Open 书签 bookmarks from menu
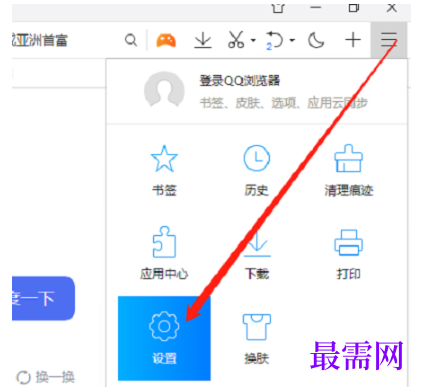 click(164, 171)
